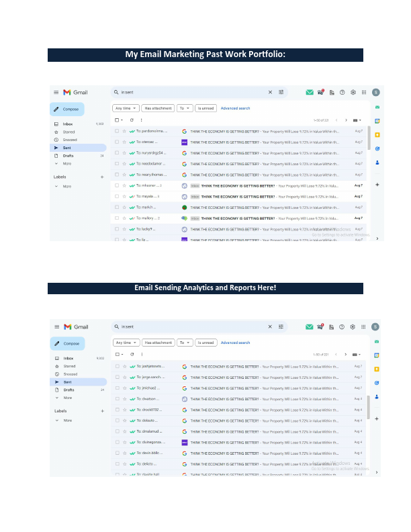Click create label plus in Portfolio Gmail
The width and height of the screenshot is (411, 532).
point(102,177)
